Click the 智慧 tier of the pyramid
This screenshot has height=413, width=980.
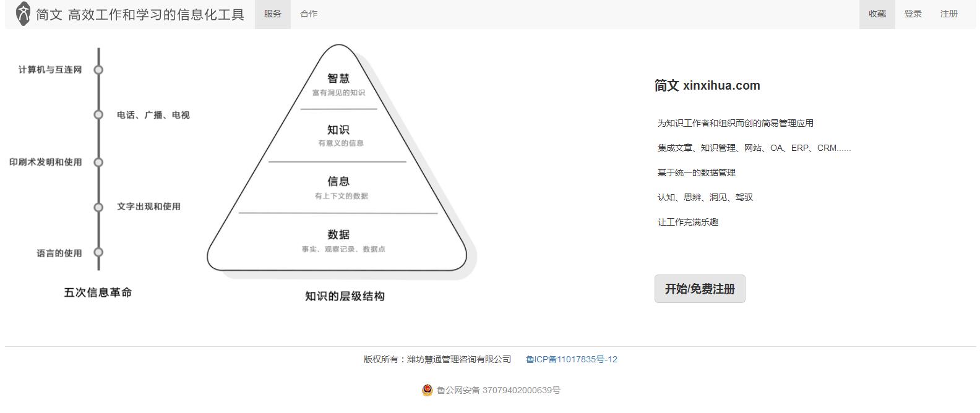tap(338, 84)
